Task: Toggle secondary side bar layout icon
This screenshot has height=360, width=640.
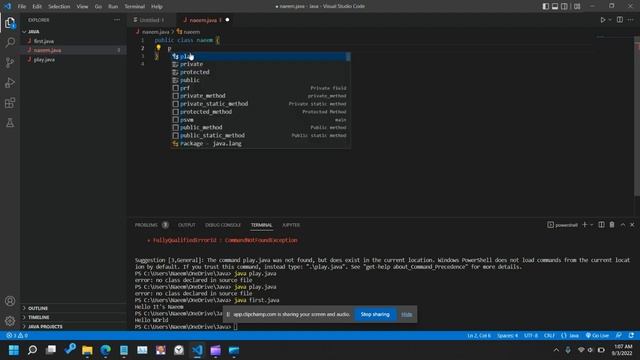Action: pyautogui.click(x=564, y=6)
